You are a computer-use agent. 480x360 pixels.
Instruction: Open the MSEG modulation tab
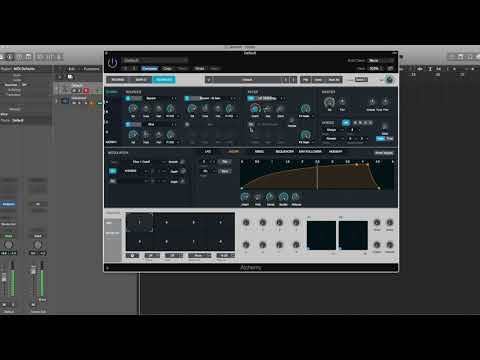(x=259, y=152)
